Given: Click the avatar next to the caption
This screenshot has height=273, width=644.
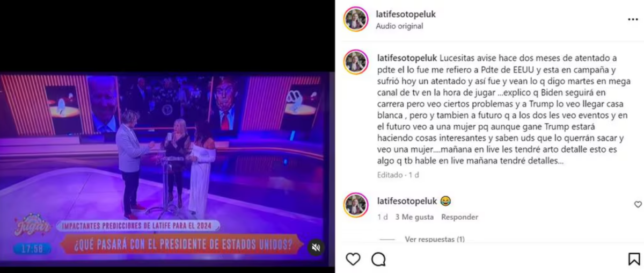Looking at the screenshot, I should (356, 62).
